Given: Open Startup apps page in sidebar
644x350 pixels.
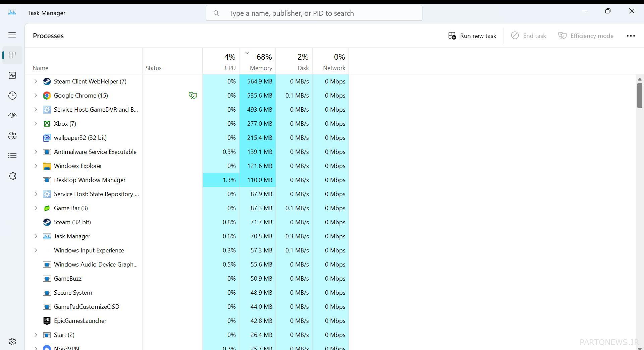Looking at the screenshot, I should (12, 115).
